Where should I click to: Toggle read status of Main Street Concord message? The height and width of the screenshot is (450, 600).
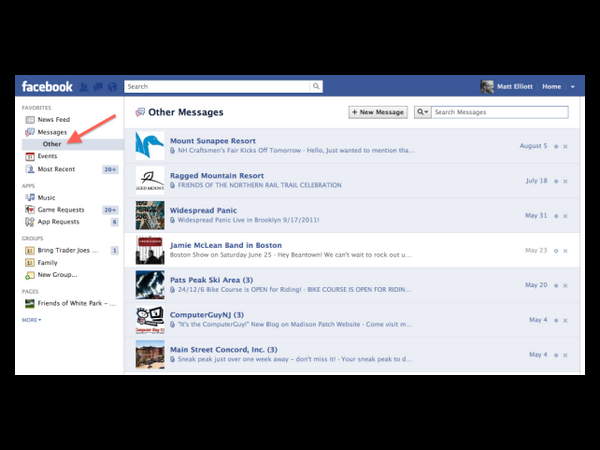556,355
